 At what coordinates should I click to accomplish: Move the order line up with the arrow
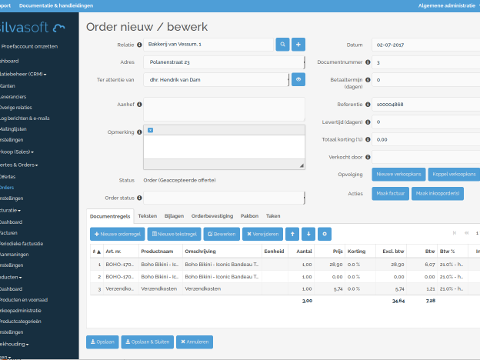(292, 234)
